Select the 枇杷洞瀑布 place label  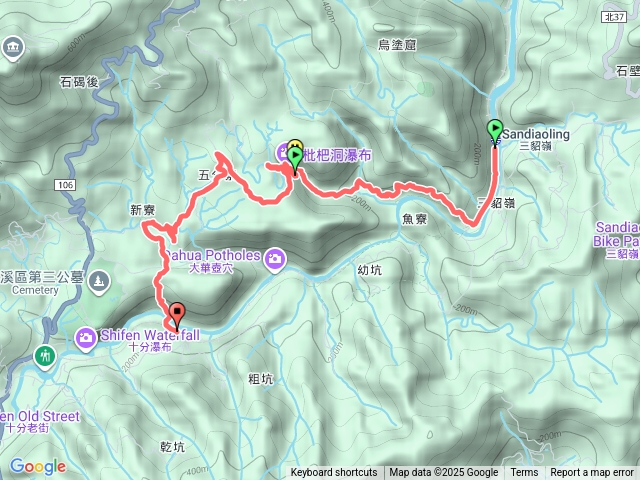(337, 155)
